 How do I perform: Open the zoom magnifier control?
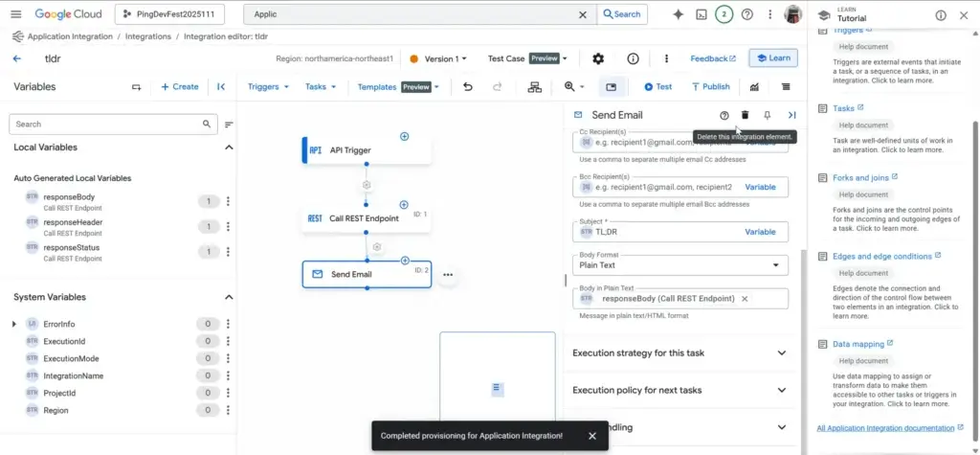[x=573, y=86]
